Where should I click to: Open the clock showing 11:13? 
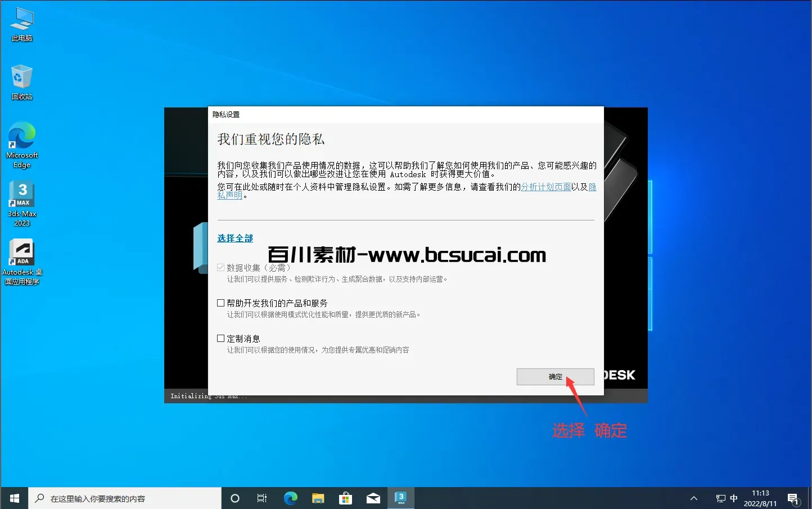tap(760, 498)
